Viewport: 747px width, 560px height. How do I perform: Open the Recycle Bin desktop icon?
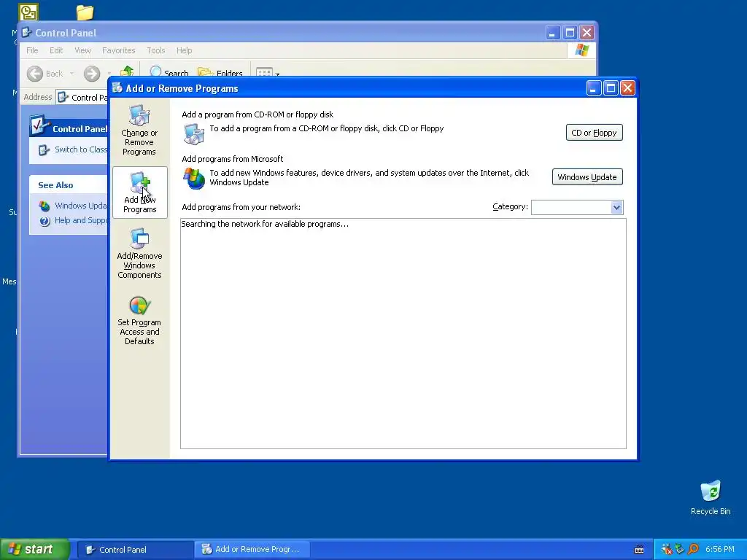coord(711,497)
